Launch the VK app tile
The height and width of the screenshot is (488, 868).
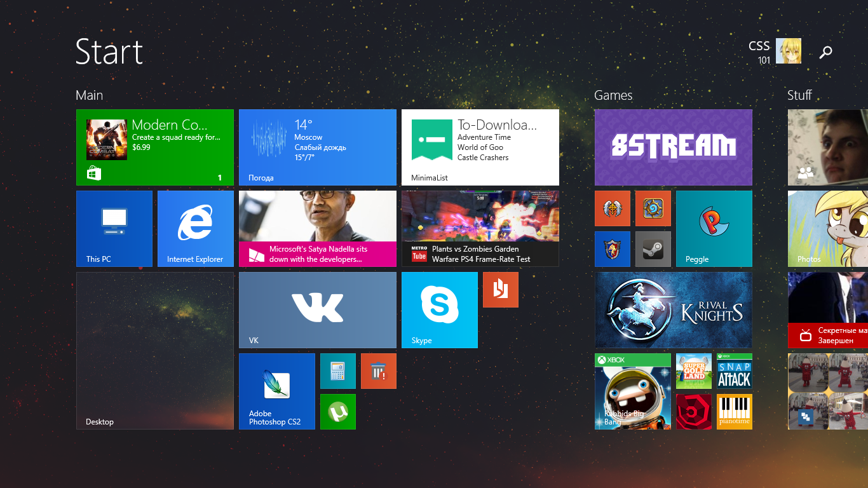tap(318, 310)
